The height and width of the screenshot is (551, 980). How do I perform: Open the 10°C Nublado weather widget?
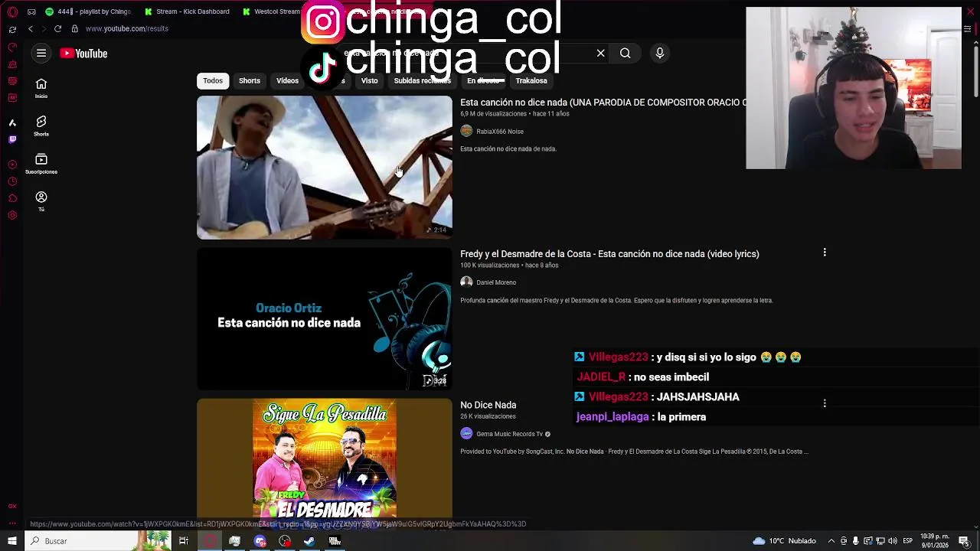785,541
